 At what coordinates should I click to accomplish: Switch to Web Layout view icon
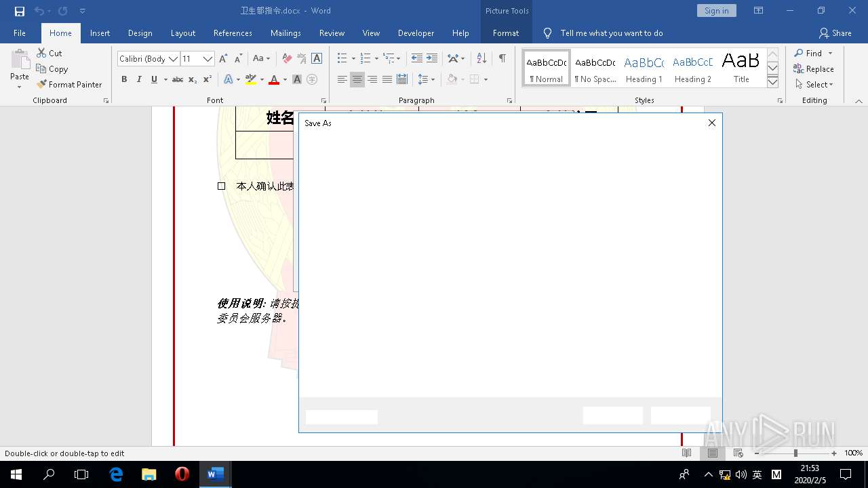(738, 453)
